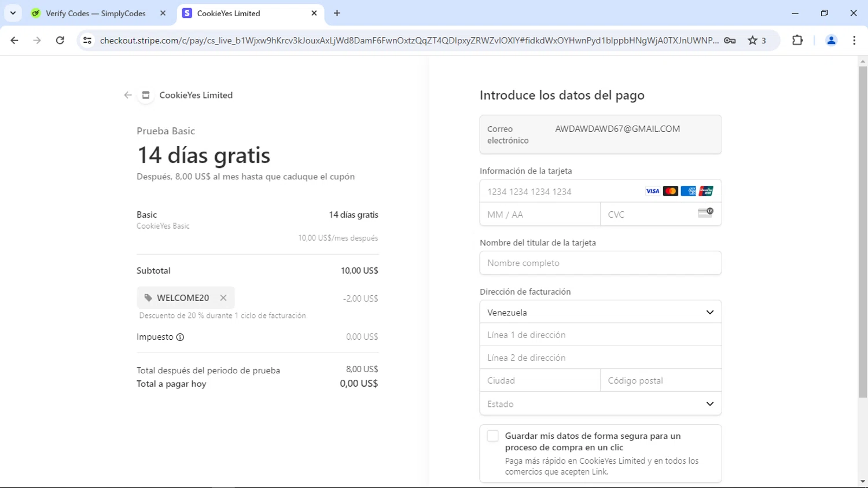Image resolution: width=868 pixels, height=488 pixels.
Task: Remove the WELCOME20 coupon with the X
Action: (x=223, y=298)
